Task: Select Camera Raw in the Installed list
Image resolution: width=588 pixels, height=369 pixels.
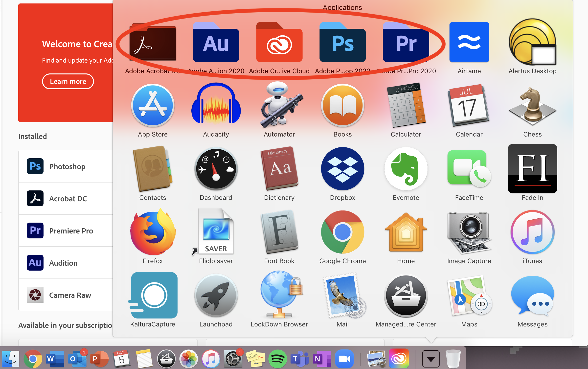Action: coord(70,295)
